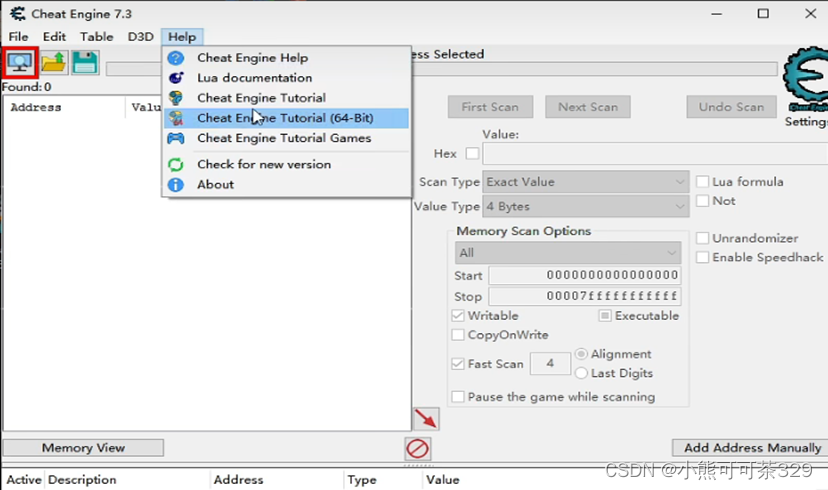Enable the Lua formula checkbox
This screenshot has width=828, height=490.
tap(702, 182)
